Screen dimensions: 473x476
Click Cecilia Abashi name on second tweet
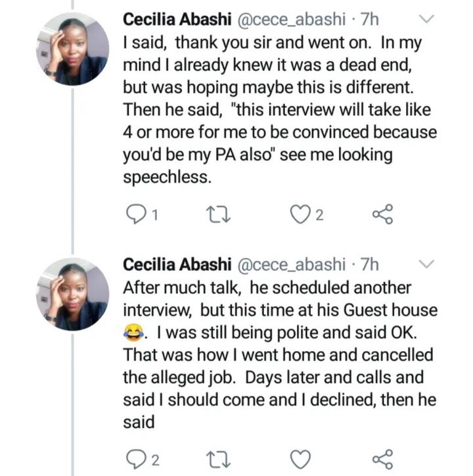[x=177, y=264]
